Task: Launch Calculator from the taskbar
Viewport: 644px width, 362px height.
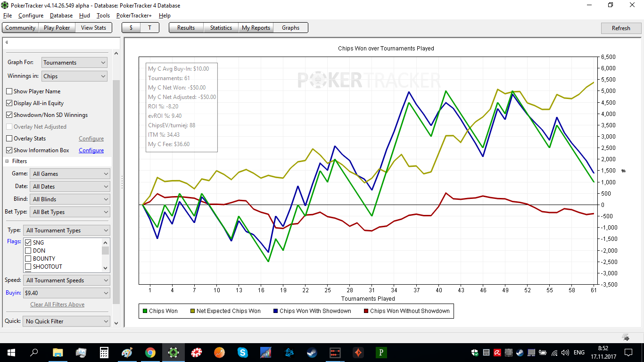Action: click(104, 352)
